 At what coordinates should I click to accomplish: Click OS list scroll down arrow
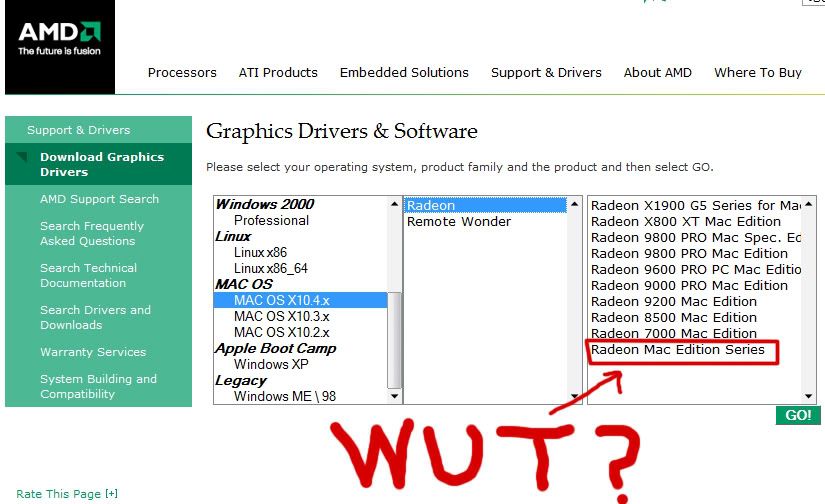coord(395,396)
